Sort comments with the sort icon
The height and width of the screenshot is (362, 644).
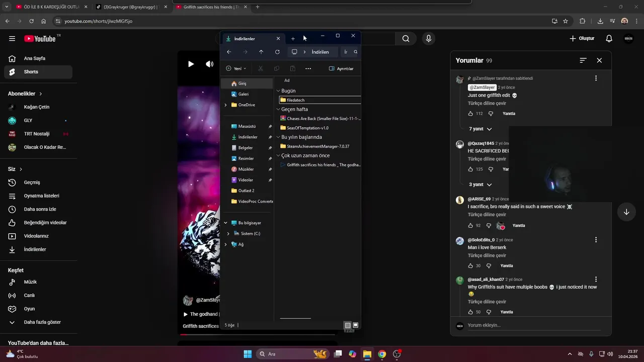[583, 60]
